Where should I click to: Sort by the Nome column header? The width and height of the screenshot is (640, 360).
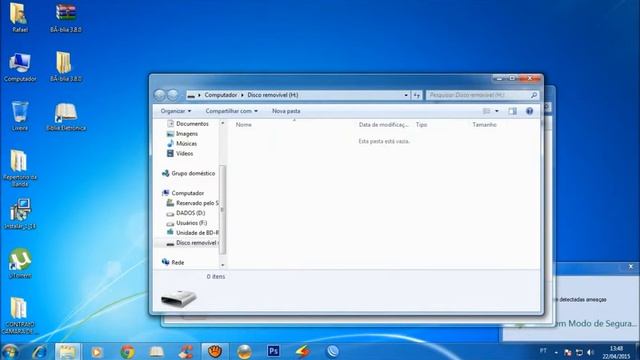tap(244, 125)
